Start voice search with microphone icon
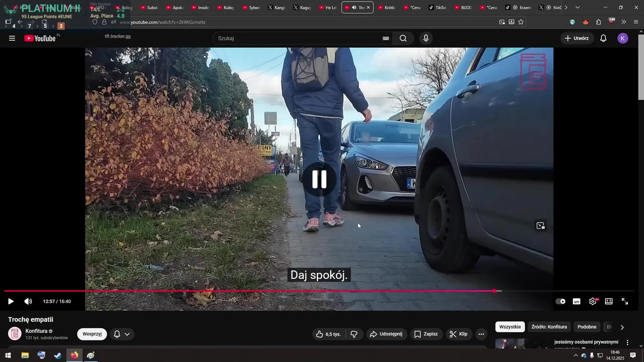The height and width of the screenshot is (362, 644). pyautogui.click(x=426, y=38)
